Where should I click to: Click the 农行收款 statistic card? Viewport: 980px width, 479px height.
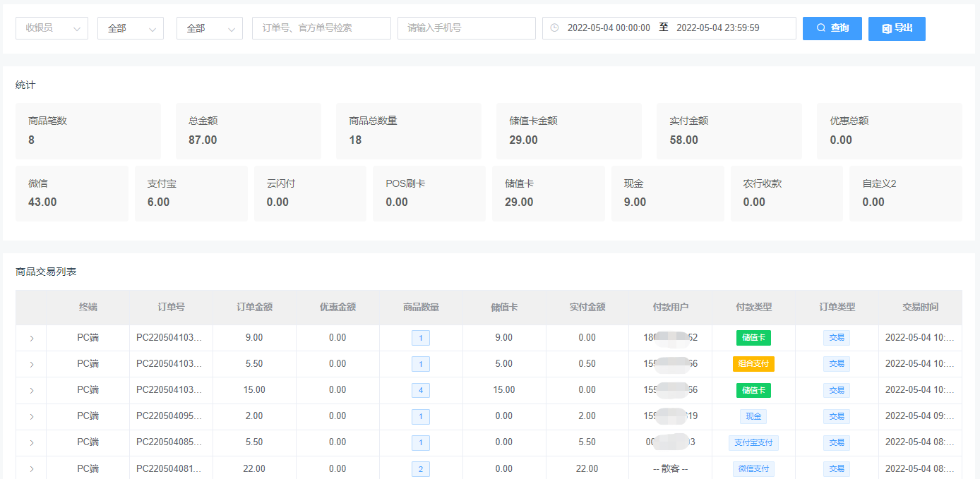[787, 193]
